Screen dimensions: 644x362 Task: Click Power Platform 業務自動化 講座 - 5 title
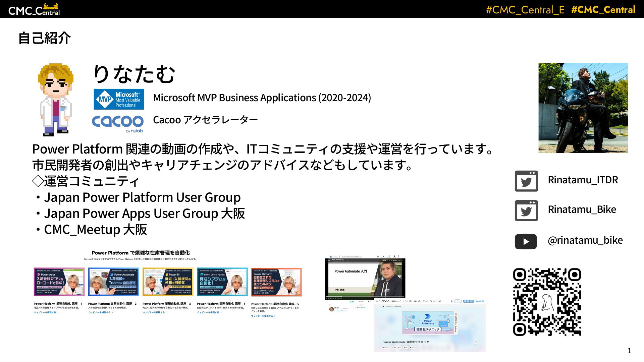pos(275,304)
